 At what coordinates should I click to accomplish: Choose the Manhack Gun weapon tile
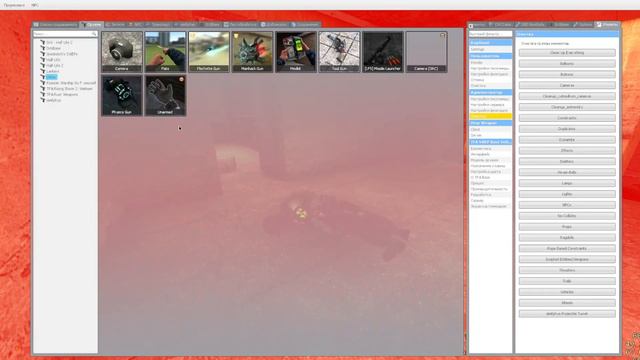tap(252, 52)
